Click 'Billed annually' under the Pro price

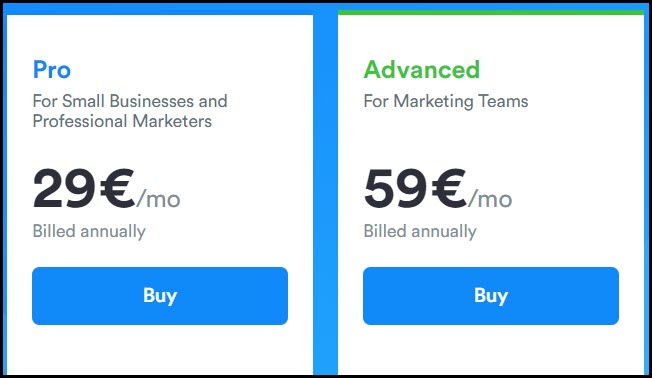[x=89, y=231]
